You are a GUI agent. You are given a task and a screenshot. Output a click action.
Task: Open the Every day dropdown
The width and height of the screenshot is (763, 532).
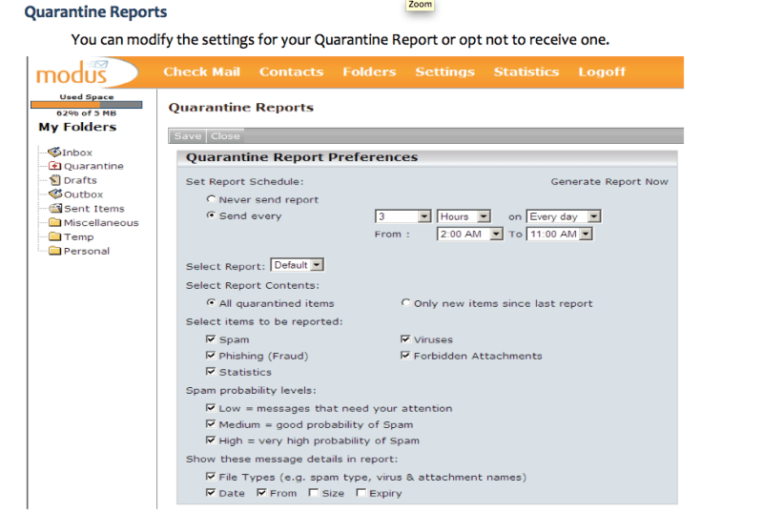pos(564,216)
